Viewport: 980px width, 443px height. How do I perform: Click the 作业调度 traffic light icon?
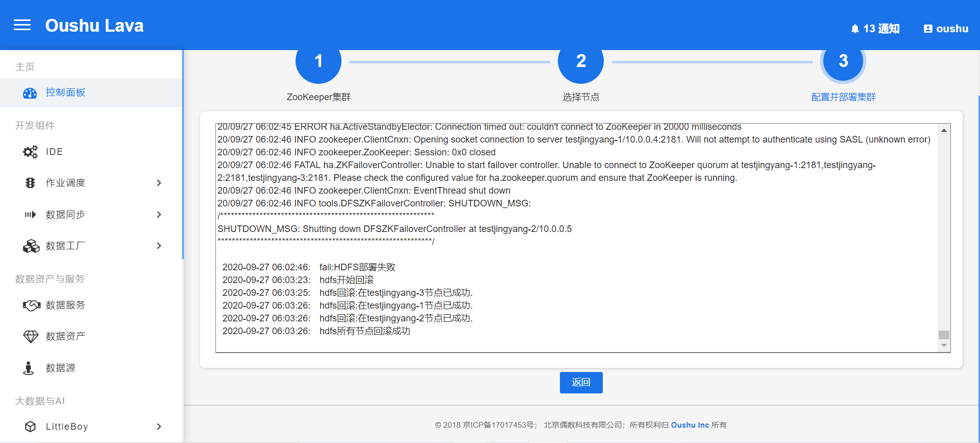tap(30, 183)
